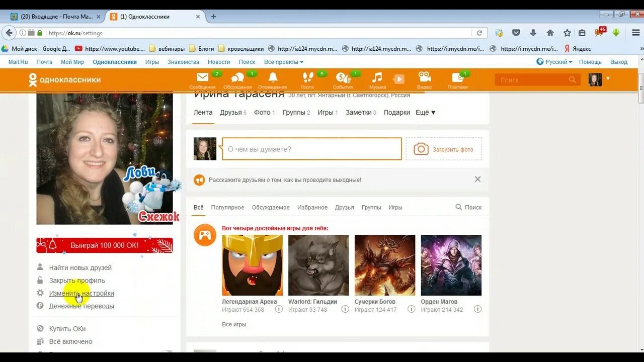Click the green download arrow extension icon

[616, 33]
